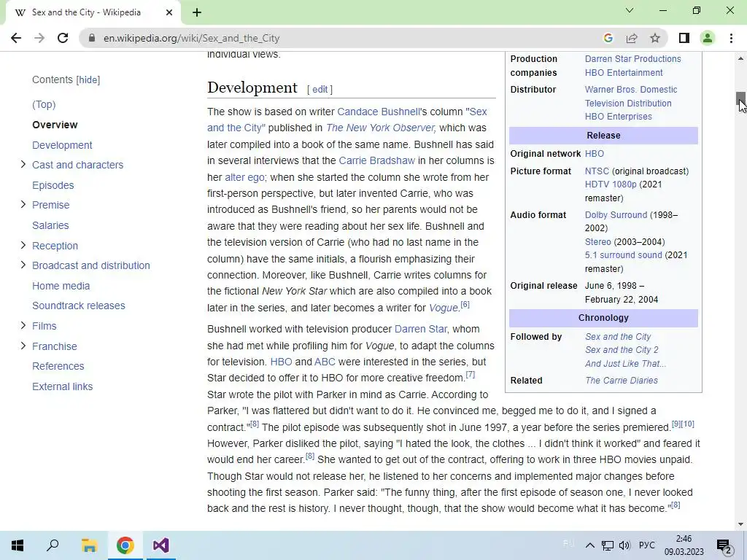Open the taskbar clock and date
The width and height of the screenshot is (747, 560).
684,545
